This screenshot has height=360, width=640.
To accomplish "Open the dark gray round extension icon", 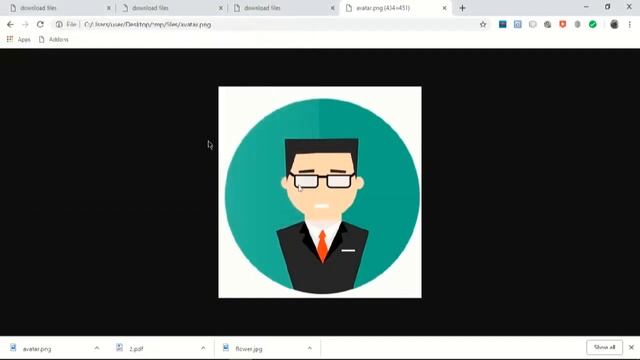I will click(x=547, y=24).
